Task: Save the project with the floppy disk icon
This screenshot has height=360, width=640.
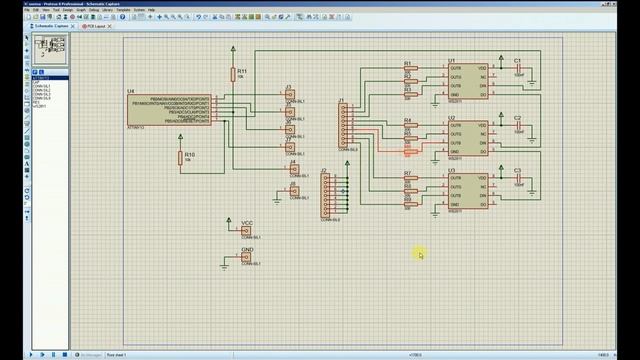Action: (42, 17)
